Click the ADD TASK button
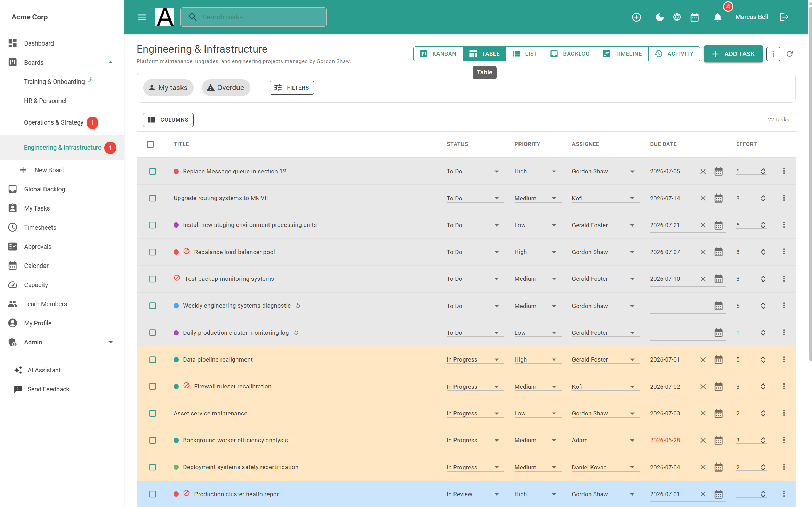This screenshot has height=507, width=812. (733, 54)
